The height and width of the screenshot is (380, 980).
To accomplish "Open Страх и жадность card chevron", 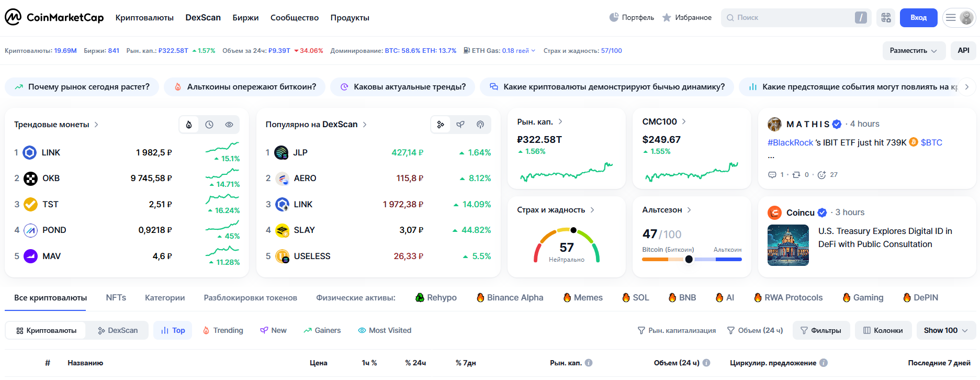I will pos(592,210).
